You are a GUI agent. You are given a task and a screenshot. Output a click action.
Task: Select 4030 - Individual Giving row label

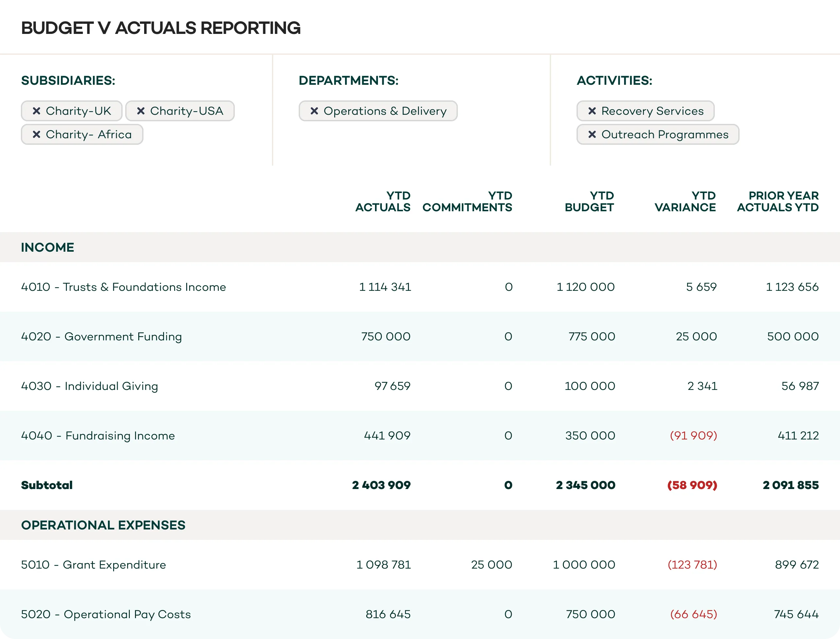pos(89,386)
